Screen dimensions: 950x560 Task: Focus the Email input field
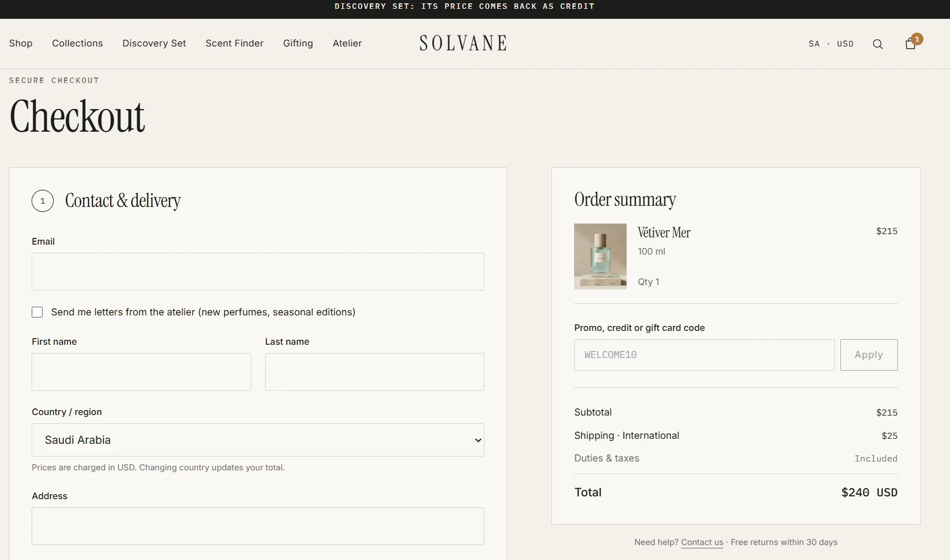[258, 272]
